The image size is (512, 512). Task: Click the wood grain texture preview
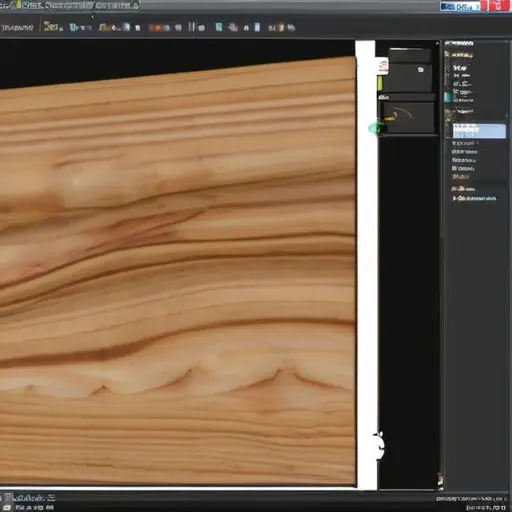click(177, 270)
